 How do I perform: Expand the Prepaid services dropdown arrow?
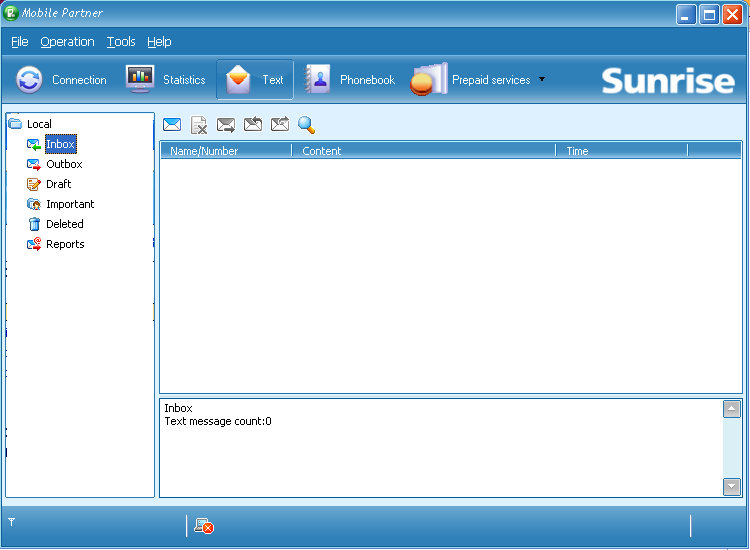coord(542,79)
